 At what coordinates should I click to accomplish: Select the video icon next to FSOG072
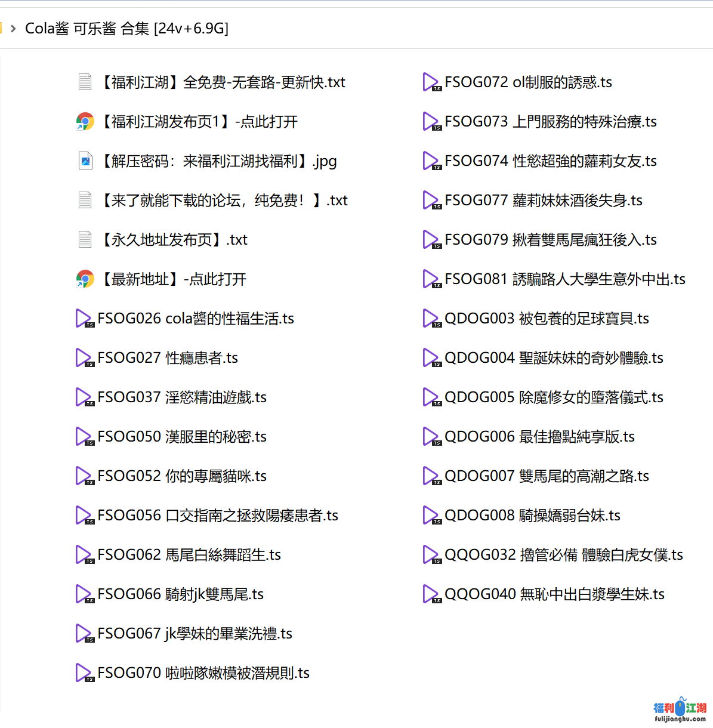431,82
